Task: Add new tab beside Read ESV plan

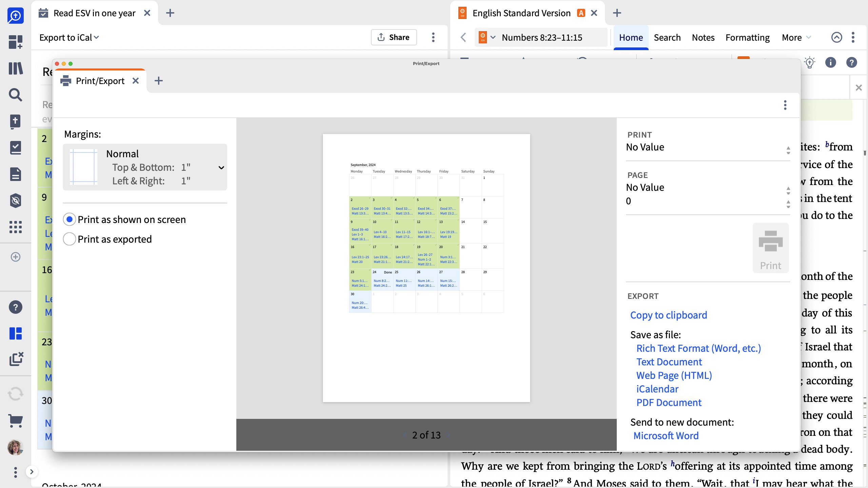Action: click(170, 13)
